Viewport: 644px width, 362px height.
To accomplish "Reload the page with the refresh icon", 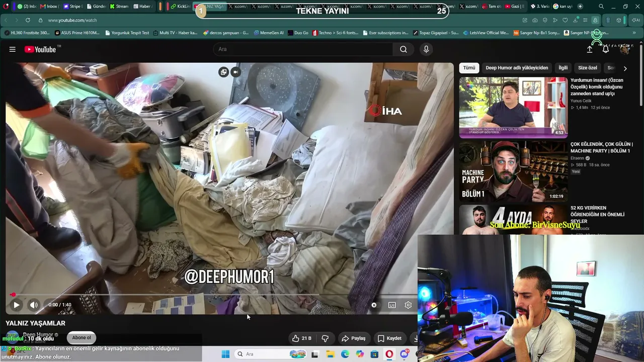I will coord(28,20).
